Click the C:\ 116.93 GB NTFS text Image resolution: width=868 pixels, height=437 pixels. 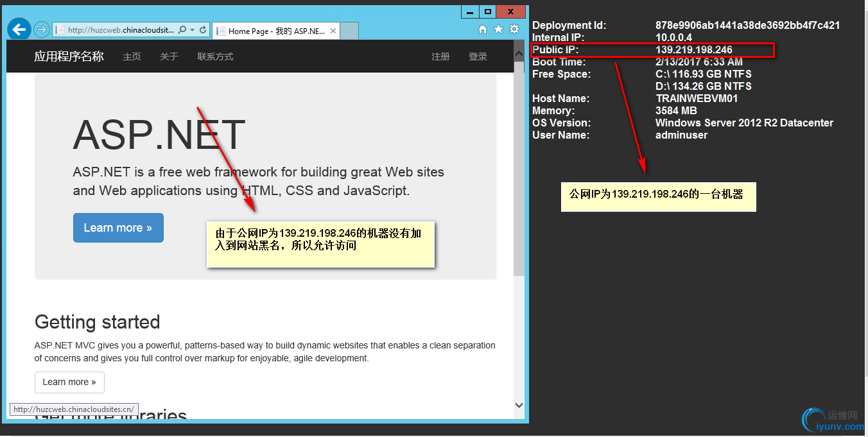(x=704, y=74)
